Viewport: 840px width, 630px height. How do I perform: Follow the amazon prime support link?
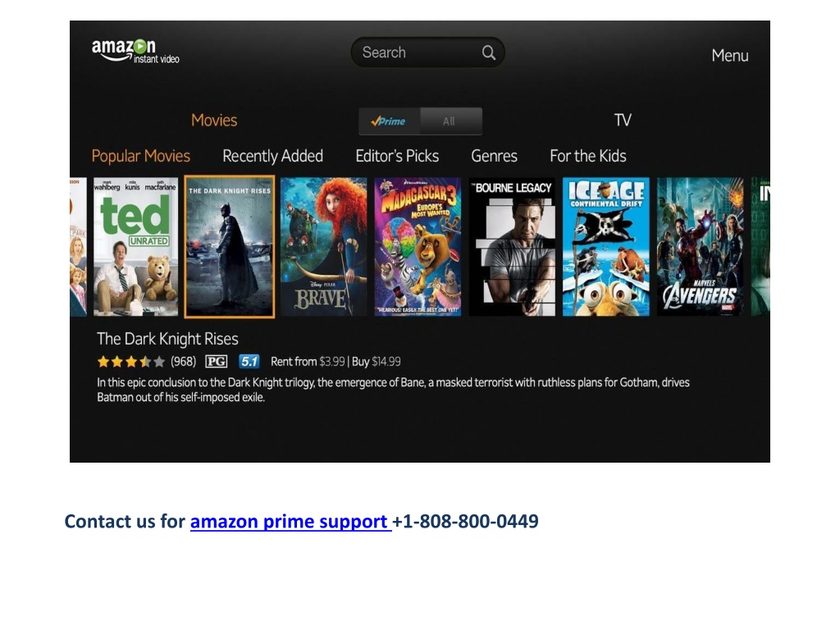point(291,521)
